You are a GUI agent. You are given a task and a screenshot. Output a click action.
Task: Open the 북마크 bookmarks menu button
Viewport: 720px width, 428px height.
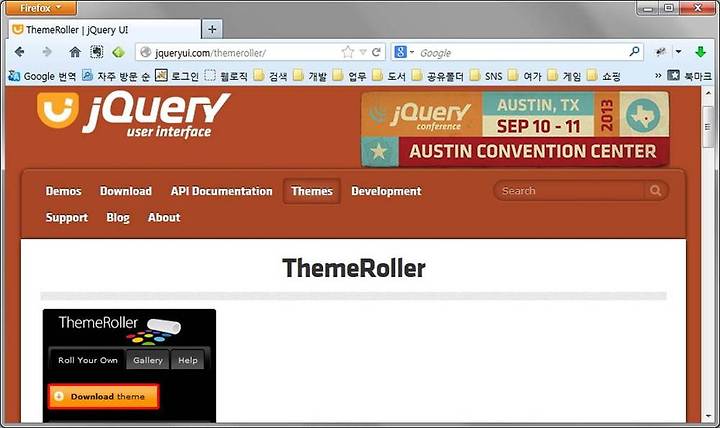click(689, 76)
